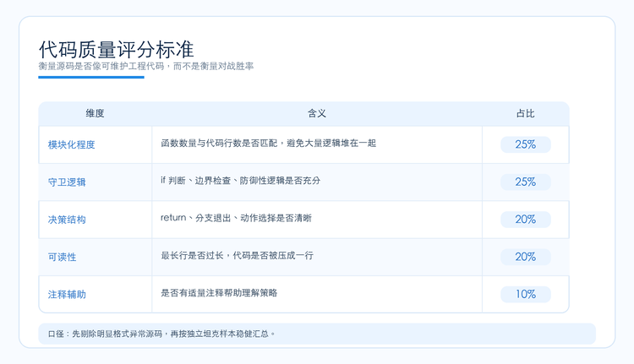Open the 可读性 dimension entry

62,257
